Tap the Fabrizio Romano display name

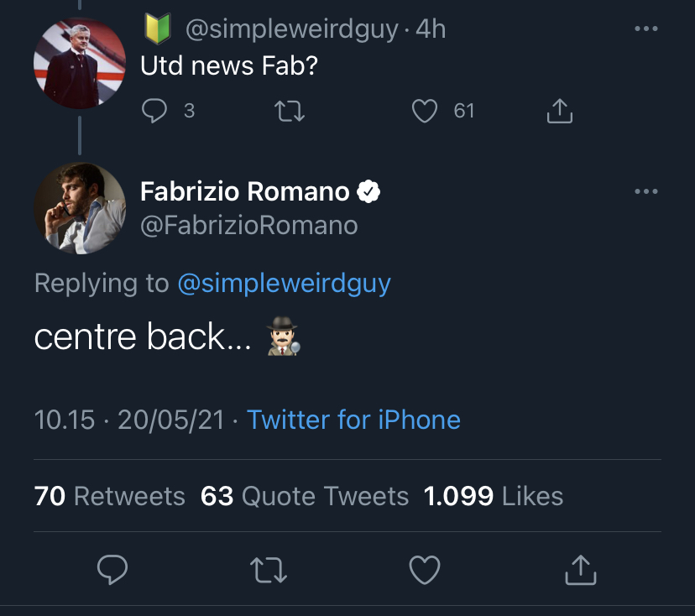pos(244,192)
